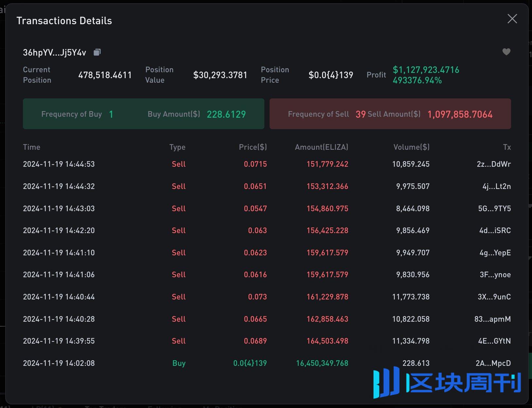Screen dimensions: 532x408
Task: Open transaction 5G...9TY5
Action: [x=494, y=209]
